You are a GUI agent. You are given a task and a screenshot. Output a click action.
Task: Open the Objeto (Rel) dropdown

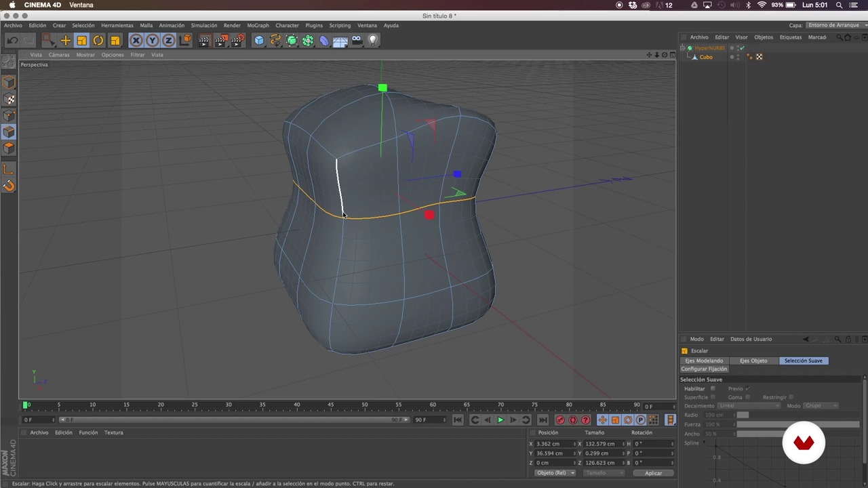pyautogui.click(x=555, y=473)
